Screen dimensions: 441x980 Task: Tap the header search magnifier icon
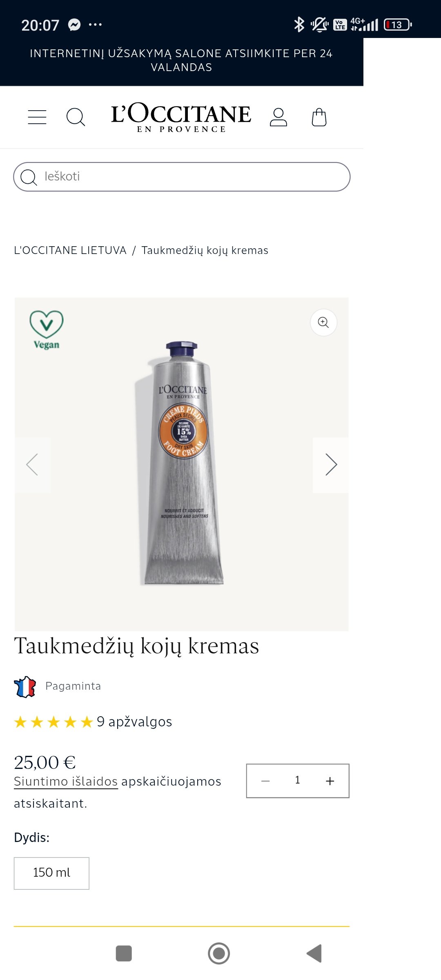(x=76, y=117)
